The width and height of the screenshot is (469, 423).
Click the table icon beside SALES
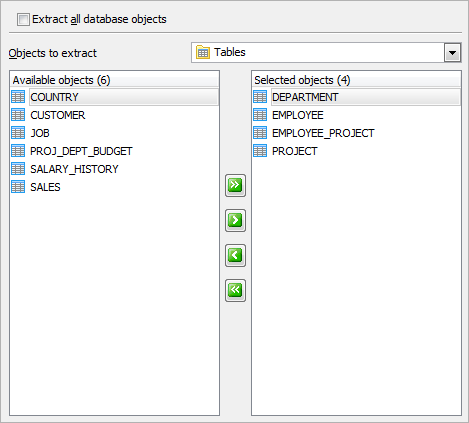click(x=18, y=187)
